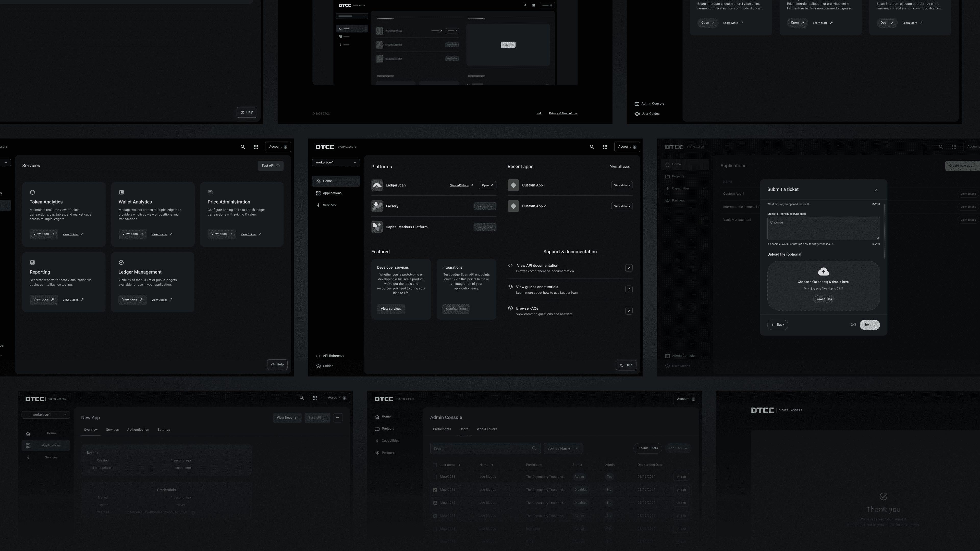This screenshot has width=980, height=551.
Task: Expand the Sort by Name dropdown
Action: (562, 448)
